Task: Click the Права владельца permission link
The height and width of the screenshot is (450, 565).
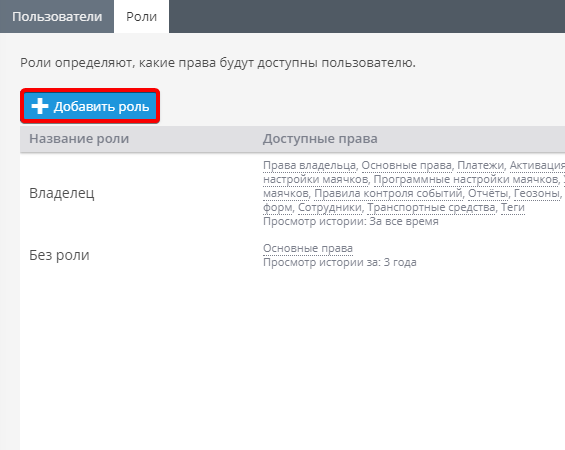Action: tap(310, 165)
